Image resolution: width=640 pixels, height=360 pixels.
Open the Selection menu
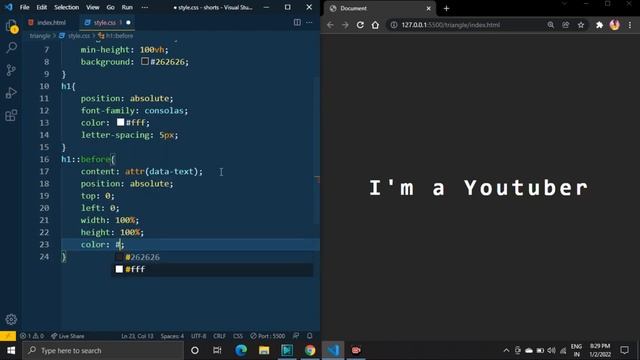[x=67, y=7]
